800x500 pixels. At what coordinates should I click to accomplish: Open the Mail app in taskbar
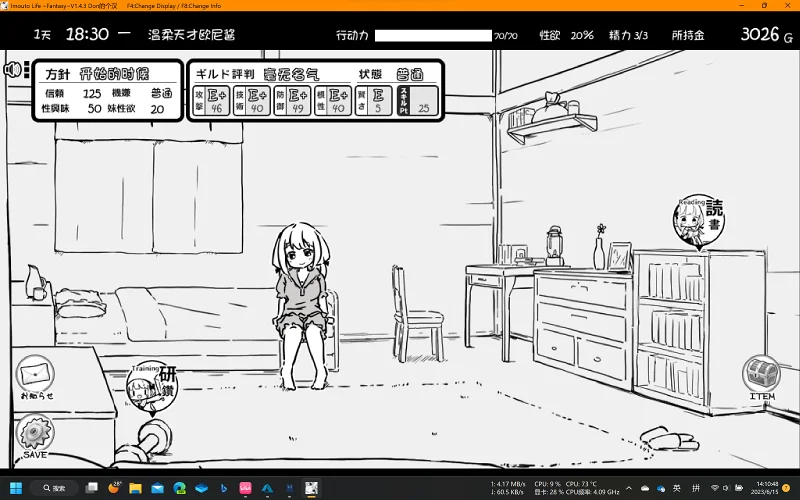(157, 488)
